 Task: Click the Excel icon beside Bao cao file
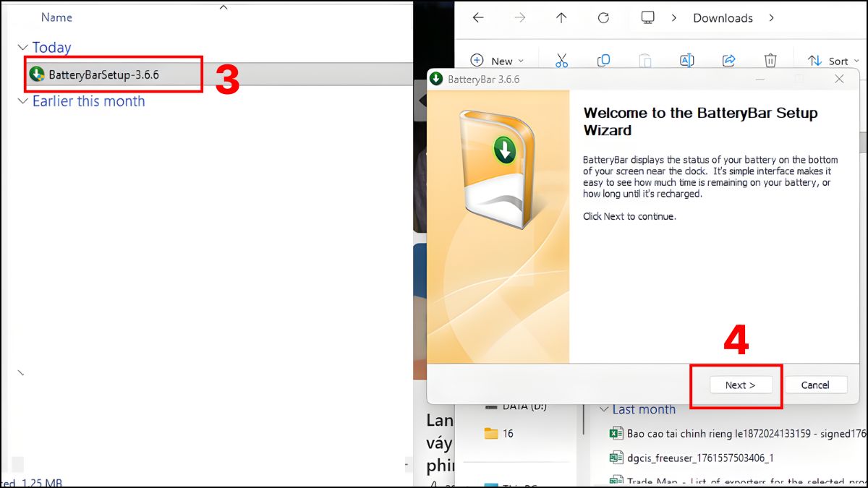pos(616,434)
